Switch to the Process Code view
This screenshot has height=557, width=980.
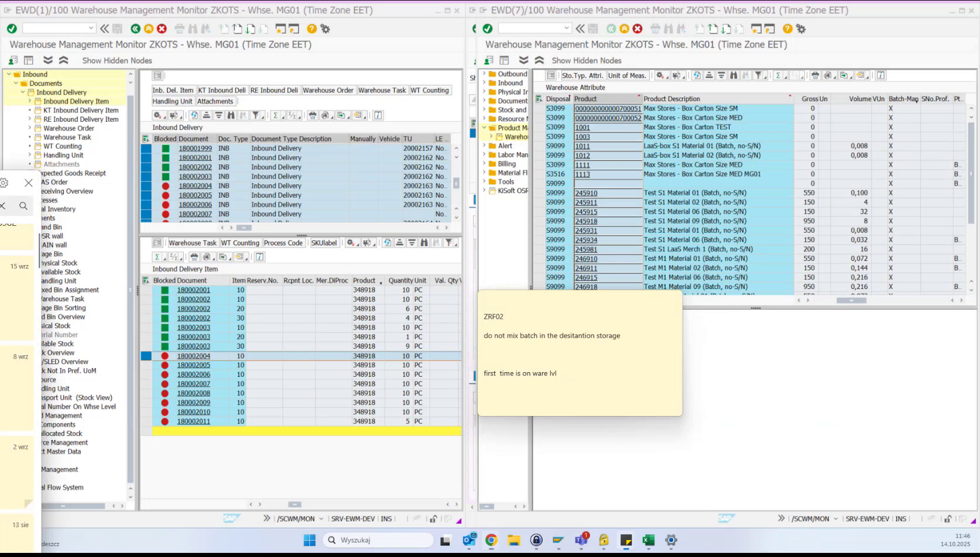pyautogui.click(x=283, y=242)
